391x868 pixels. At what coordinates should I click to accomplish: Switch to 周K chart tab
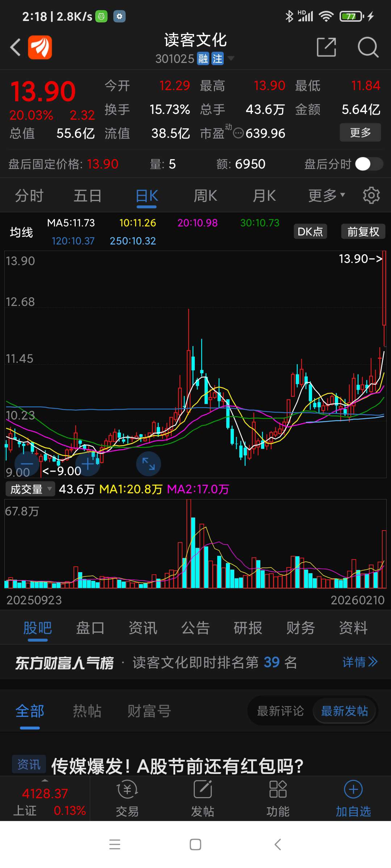205,196
